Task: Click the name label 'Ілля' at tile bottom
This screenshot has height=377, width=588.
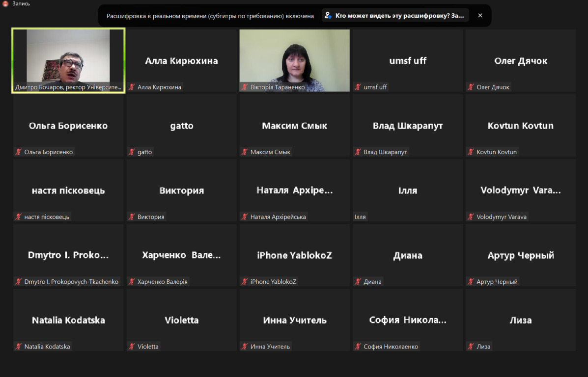Action: coord(360,216)
